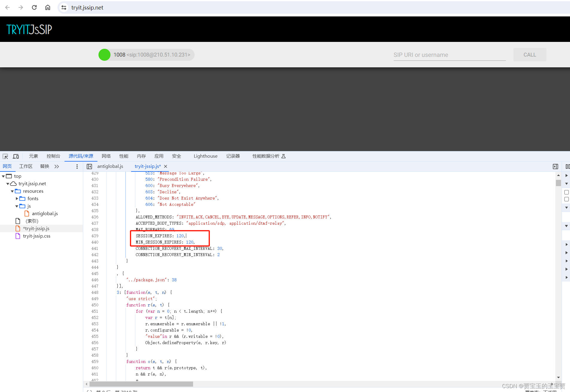Open site information icon in address bar
This screenshot has width=570, height=392.
[x=64, y=7]
